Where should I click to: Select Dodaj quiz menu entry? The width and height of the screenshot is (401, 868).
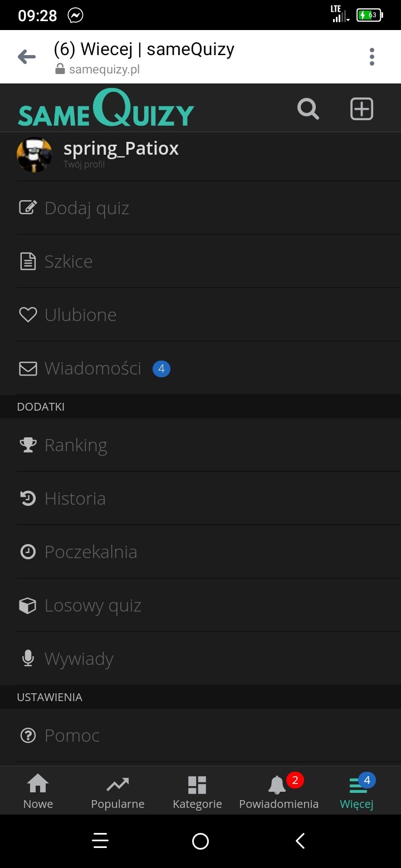pos(87,208)
